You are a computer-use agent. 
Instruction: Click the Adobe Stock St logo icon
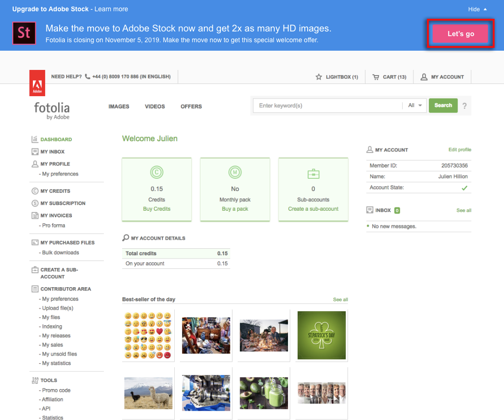click(x=24, y=33)
